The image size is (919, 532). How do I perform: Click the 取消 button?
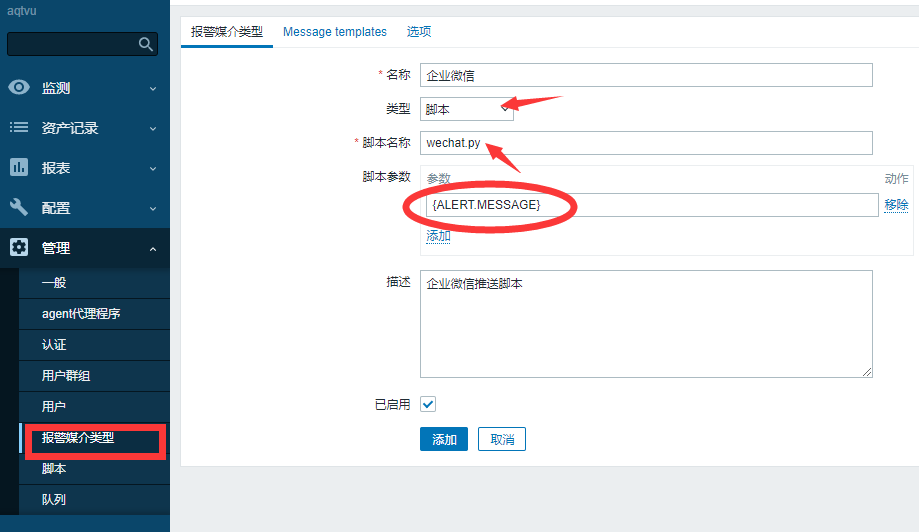point(502,439)
